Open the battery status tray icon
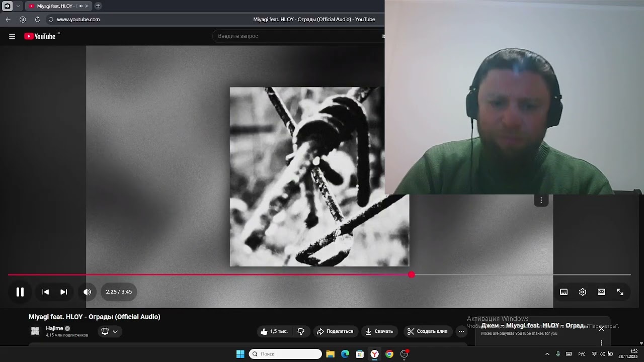The height and width of the screenshot is (362, 644). click(610, 354)
